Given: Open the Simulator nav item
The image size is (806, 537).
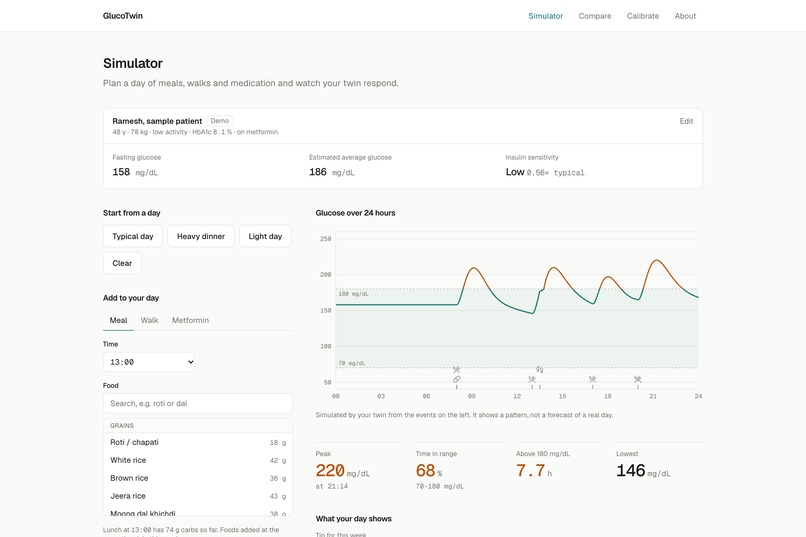Looking at the screenshot, I should point(545,16).
